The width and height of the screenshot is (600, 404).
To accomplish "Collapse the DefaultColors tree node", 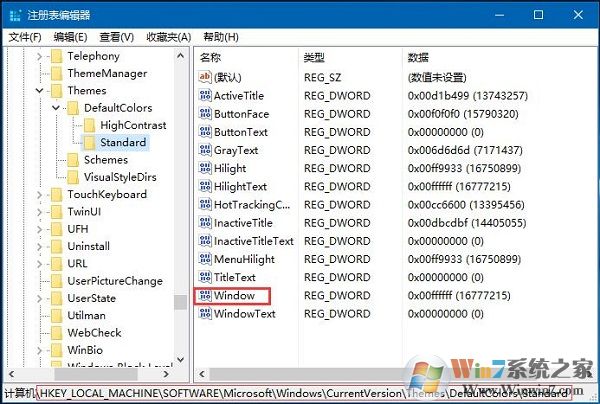I will (56, 108).
